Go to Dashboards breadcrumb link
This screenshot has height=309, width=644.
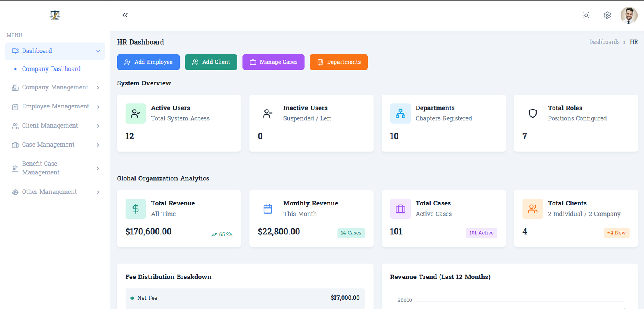pyautogui.click(x=604, y=42)
